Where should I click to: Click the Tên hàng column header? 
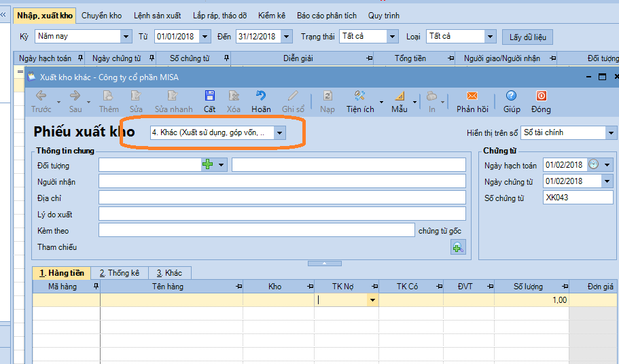pos(172,287)
